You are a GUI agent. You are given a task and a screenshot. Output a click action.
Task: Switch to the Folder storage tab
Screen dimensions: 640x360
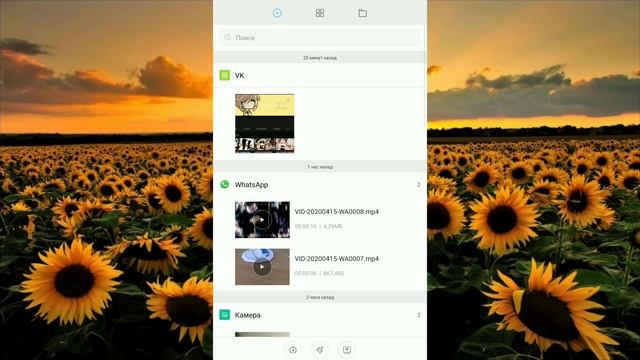click(362, 13)
